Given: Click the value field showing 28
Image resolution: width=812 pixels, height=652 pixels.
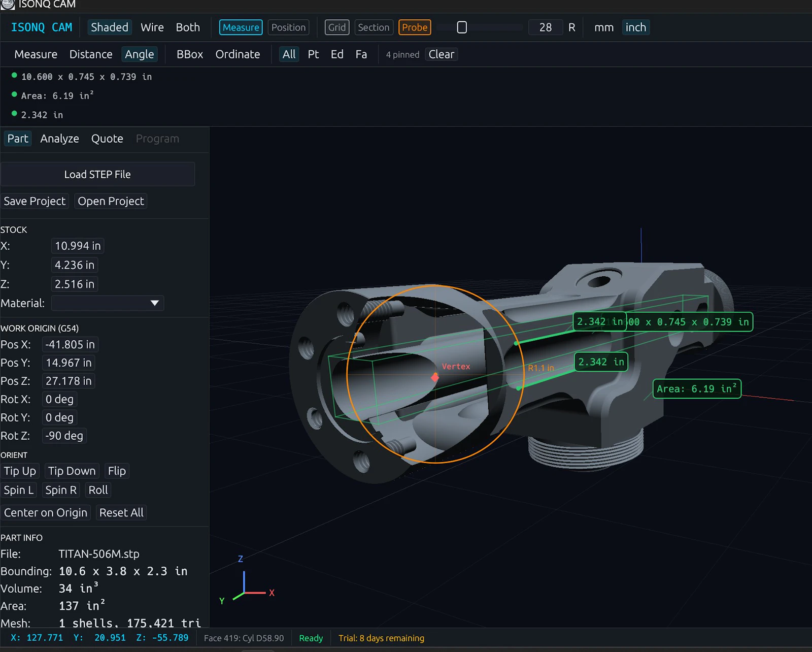Looking at the screenshot, I should pyautogui.click(x=546, y=27).
